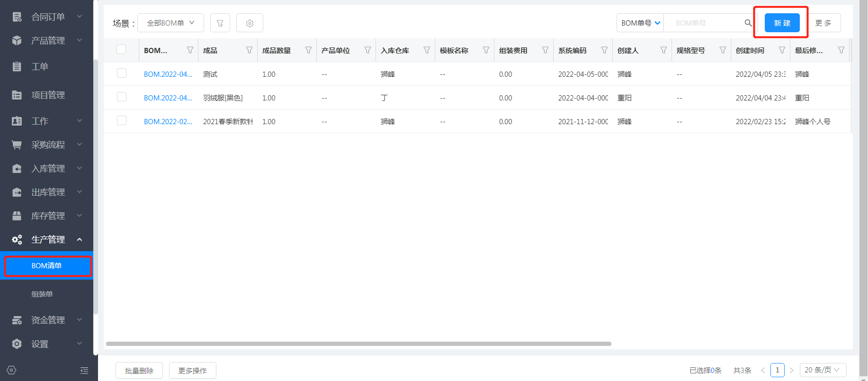Open advanced filter funnel button beside scene
The image size is (868, 381).
220,23
